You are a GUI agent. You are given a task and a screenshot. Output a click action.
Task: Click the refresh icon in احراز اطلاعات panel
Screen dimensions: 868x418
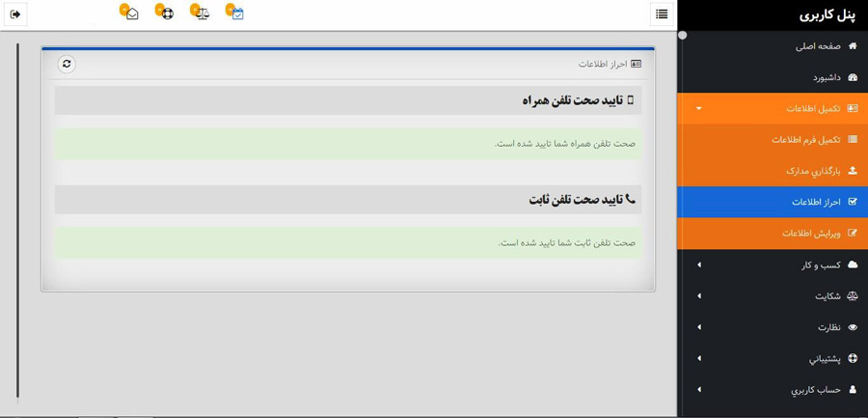[67, 64]
